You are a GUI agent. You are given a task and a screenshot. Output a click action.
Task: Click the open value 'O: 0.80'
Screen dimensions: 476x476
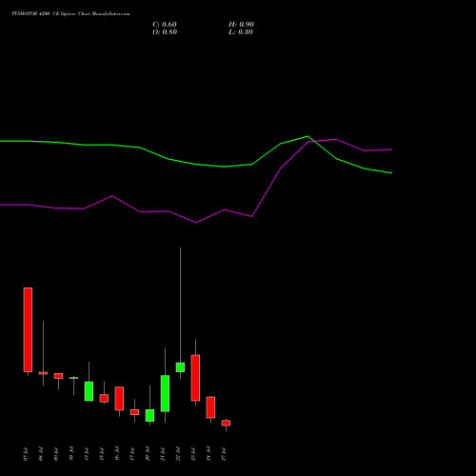pyautogui.click(x=165, y=32)
